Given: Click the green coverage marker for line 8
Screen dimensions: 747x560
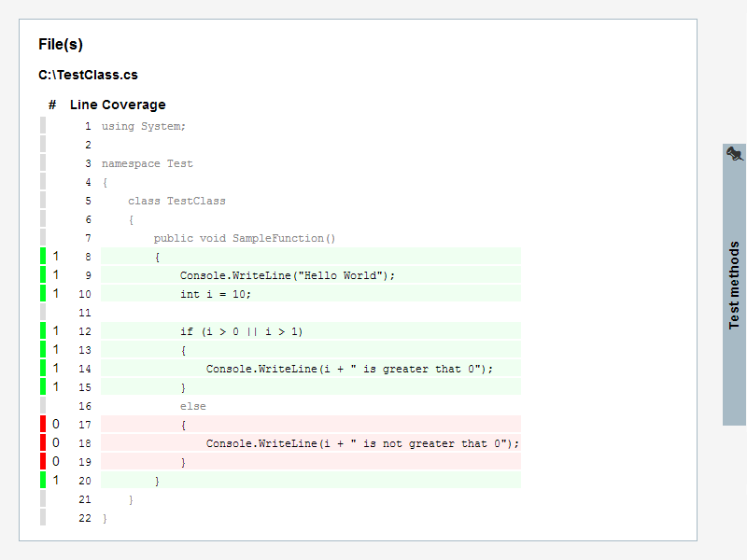Looking at the screenshot, I should [x=43, y=256].
